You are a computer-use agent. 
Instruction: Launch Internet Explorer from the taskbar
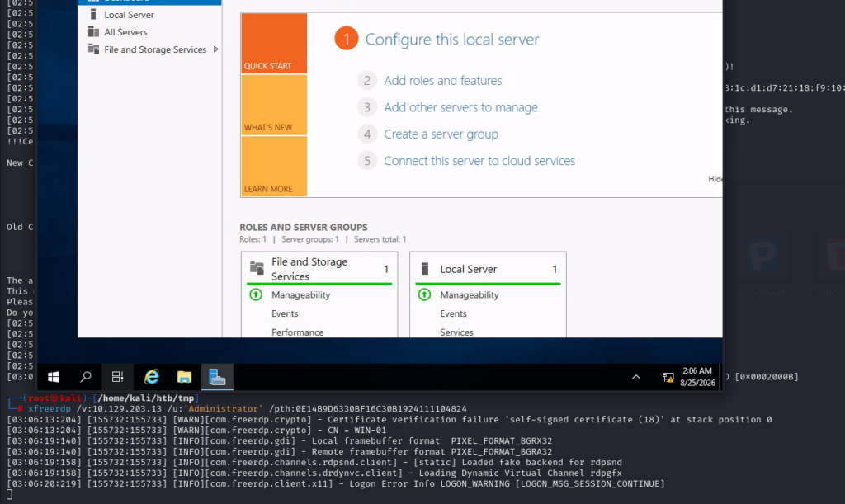click(152, 377)
